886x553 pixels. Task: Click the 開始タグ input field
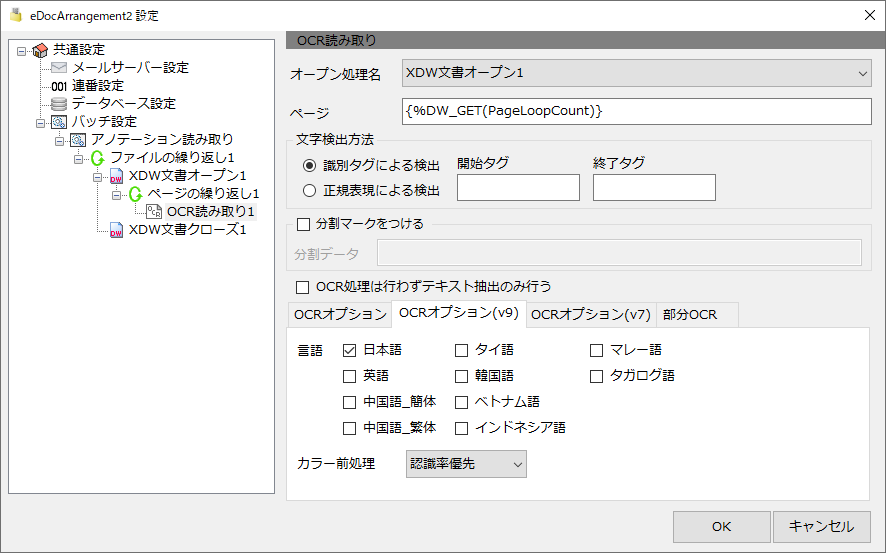[x=518, y=188]
